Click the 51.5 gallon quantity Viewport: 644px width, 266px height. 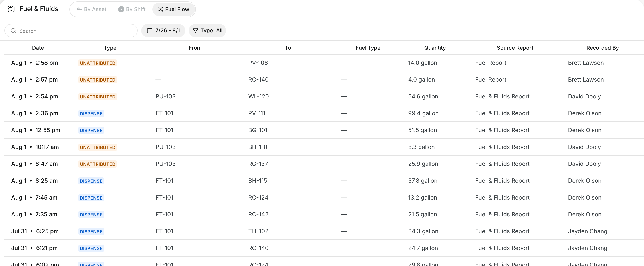(x=423, y=130)
